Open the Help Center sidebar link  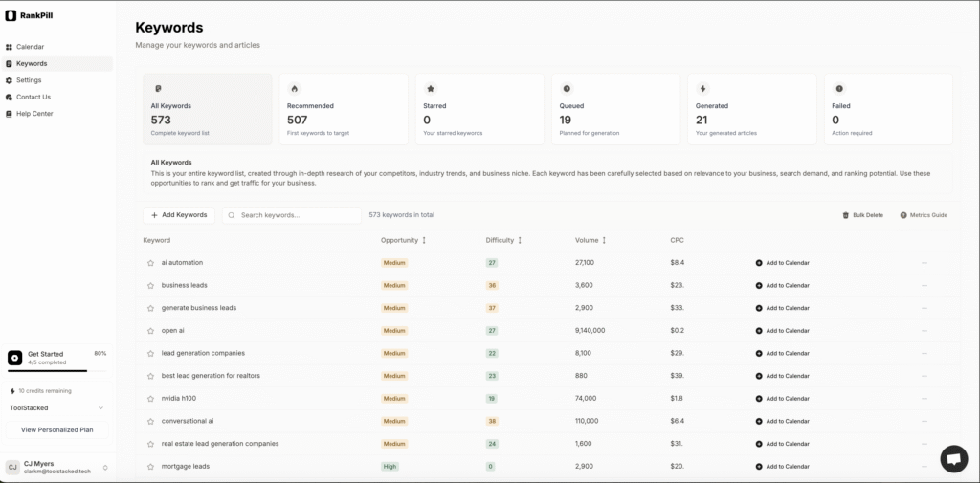(56, 114)
